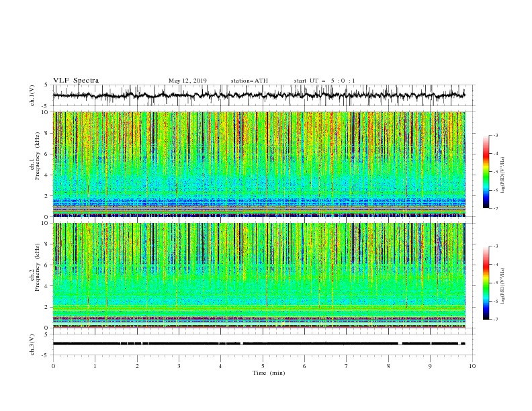The height and width of the screenshot is (411, 532).
Task: Click the ch.1 frequency axis "2" tick label
Action: tap(47, 196)
